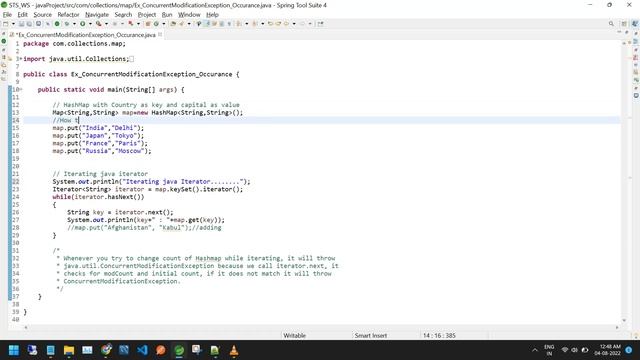This screenshot has width=640, height=360.
Task: Open the Project menu
Action: click(x=147, y=14)
